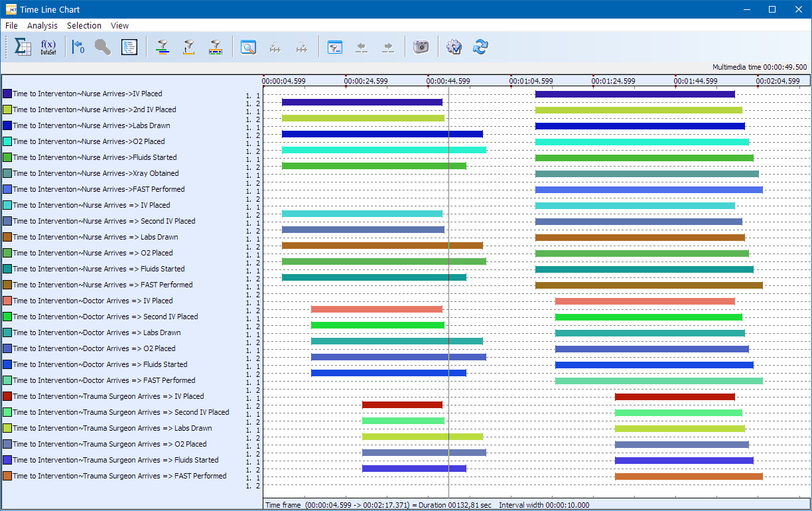Click time marker 00:01:24.599 on ruler
Viewport: 812px width, 511px height.
pos(614,81)
